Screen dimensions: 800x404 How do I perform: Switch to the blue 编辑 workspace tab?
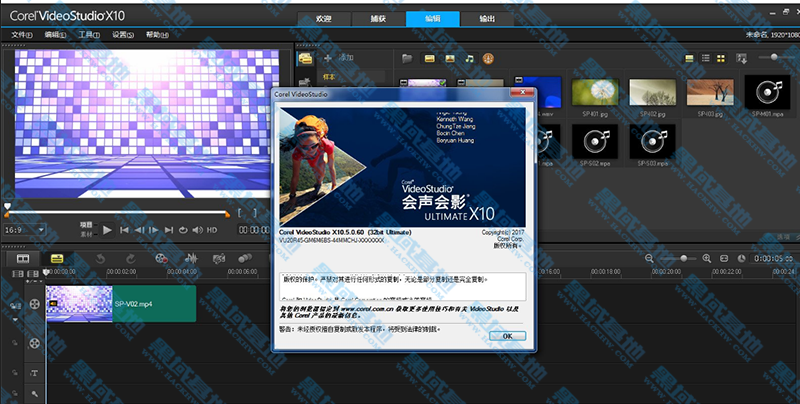[433, 19]
